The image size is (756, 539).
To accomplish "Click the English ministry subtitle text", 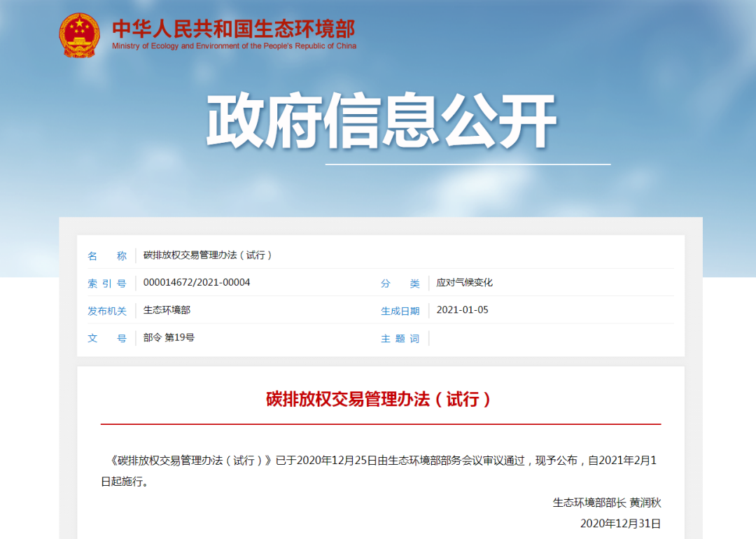I will 233,44.
